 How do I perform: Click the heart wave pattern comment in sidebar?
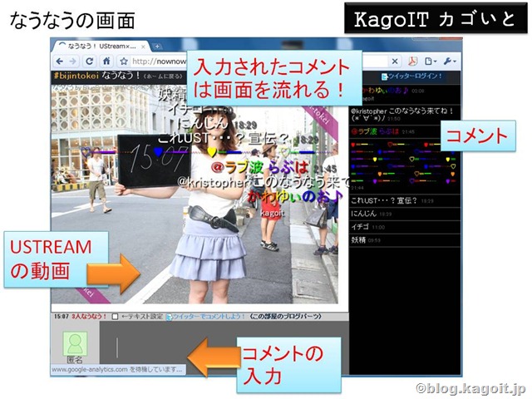[405, 165]
